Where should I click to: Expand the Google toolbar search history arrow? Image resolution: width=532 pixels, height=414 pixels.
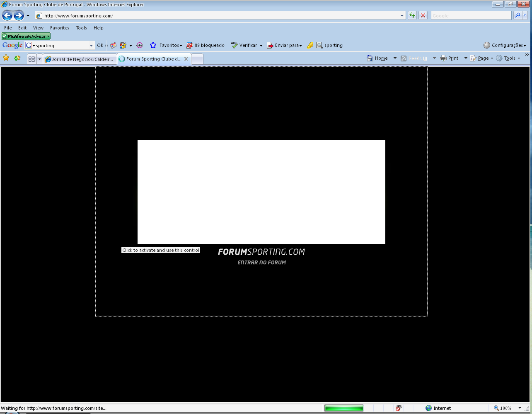point(92,46)
